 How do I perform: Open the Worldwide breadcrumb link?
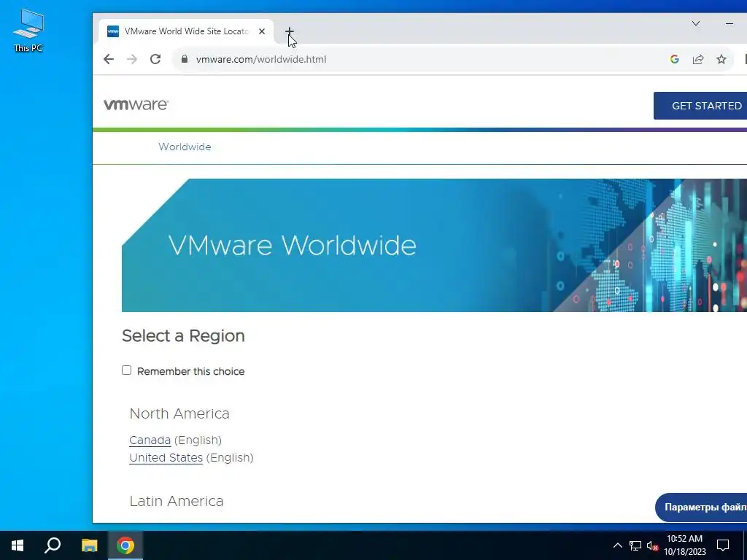point(185,147)
